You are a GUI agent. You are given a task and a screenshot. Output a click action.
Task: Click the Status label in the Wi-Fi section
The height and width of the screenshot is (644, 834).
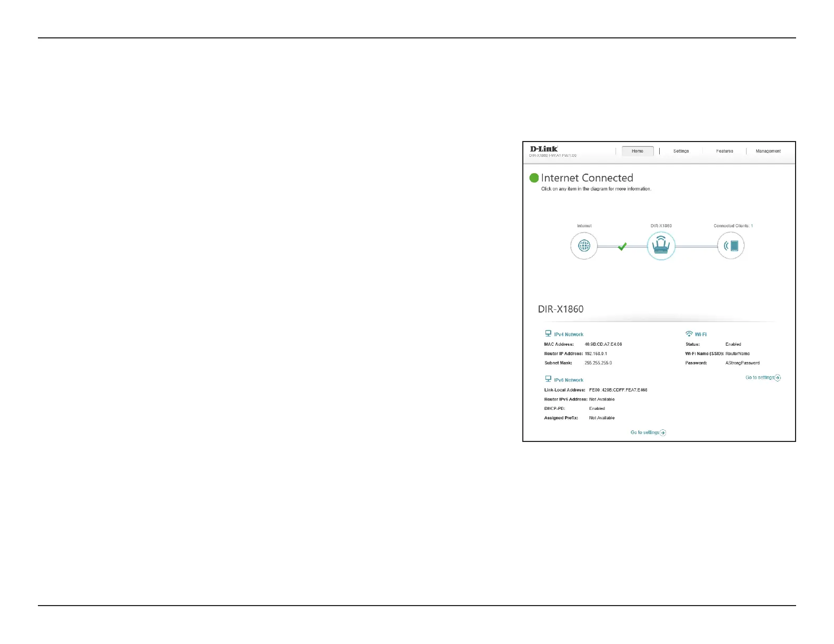pos(693,344)
